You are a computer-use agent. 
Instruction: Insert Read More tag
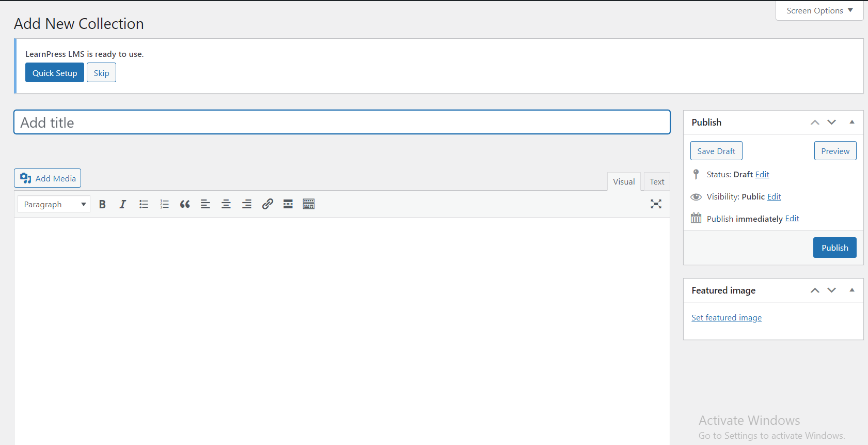point(288,204)
